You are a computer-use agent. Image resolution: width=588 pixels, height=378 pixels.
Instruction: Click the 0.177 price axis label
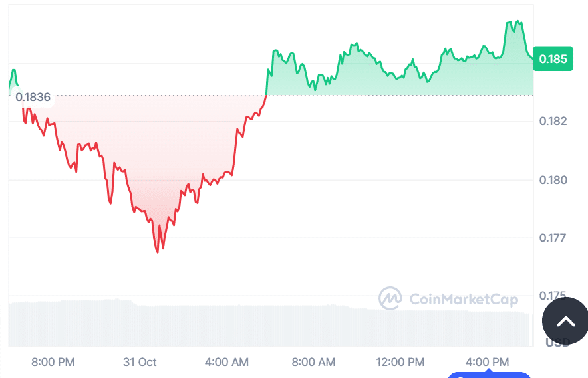pyautogui.click(x=553, y=238)
